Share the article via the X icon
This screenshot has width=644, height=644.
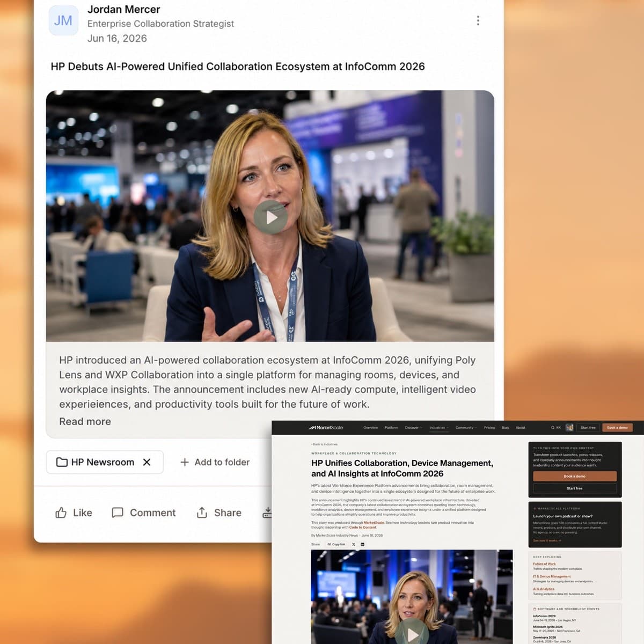click(x=354, y=544)
